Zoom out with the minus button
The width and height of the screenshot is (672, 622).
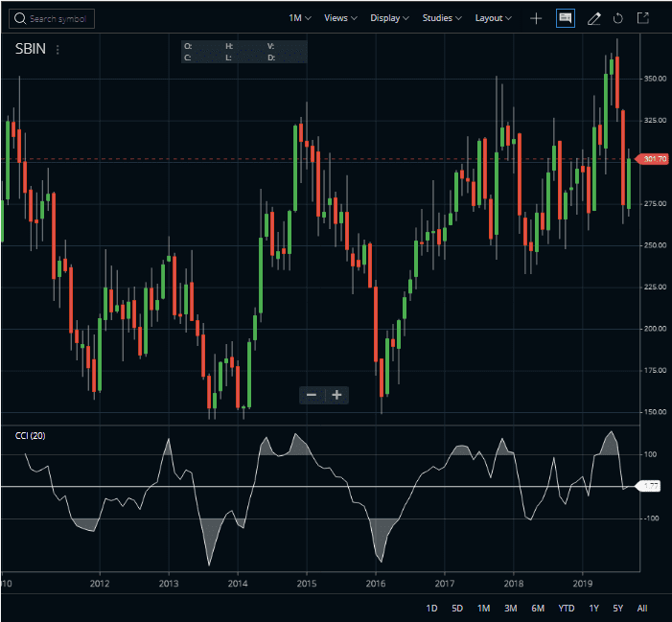pyautogui.click(x=312, y=395)
